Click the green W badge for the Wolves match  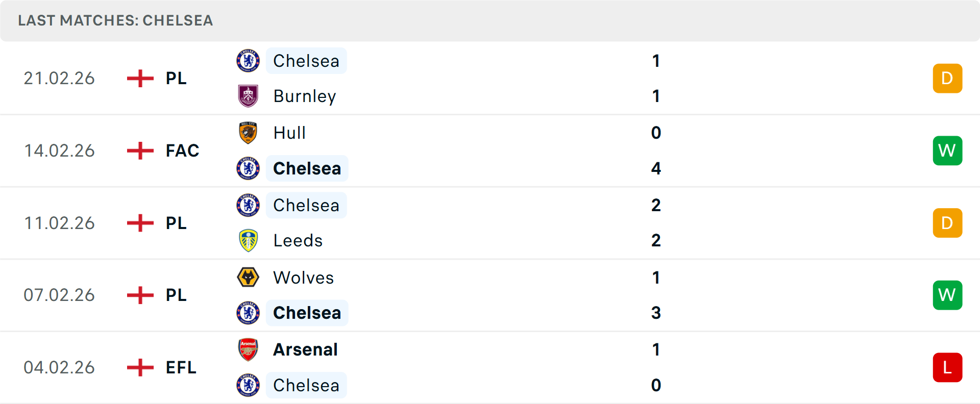[947, 295]
